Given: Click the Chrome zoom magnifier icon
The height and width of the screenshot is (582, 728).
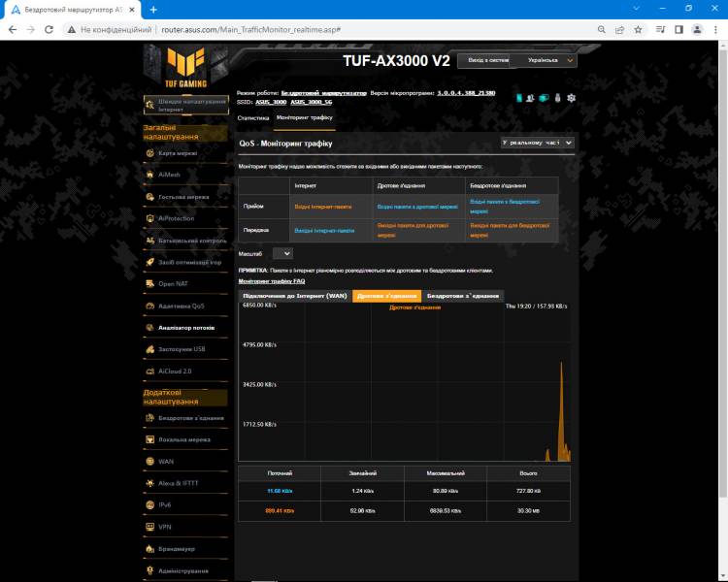Looking at the screenshot, I should [x=602, y=30].
